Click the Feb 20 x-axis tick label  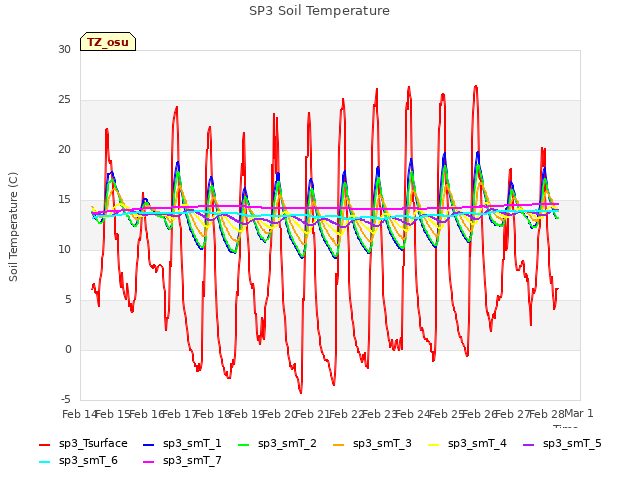tap(280, 414)
